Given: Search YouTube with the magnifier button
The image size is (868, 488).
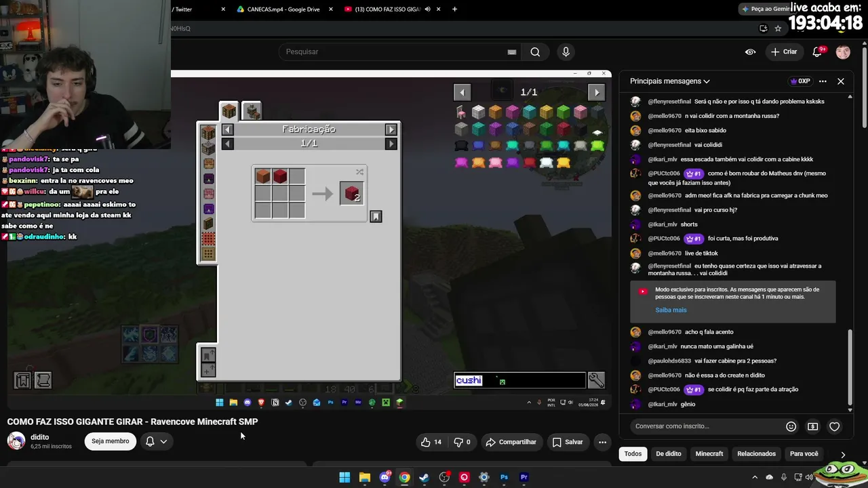Looking at the screenshot, I should (x=535, y=52).
